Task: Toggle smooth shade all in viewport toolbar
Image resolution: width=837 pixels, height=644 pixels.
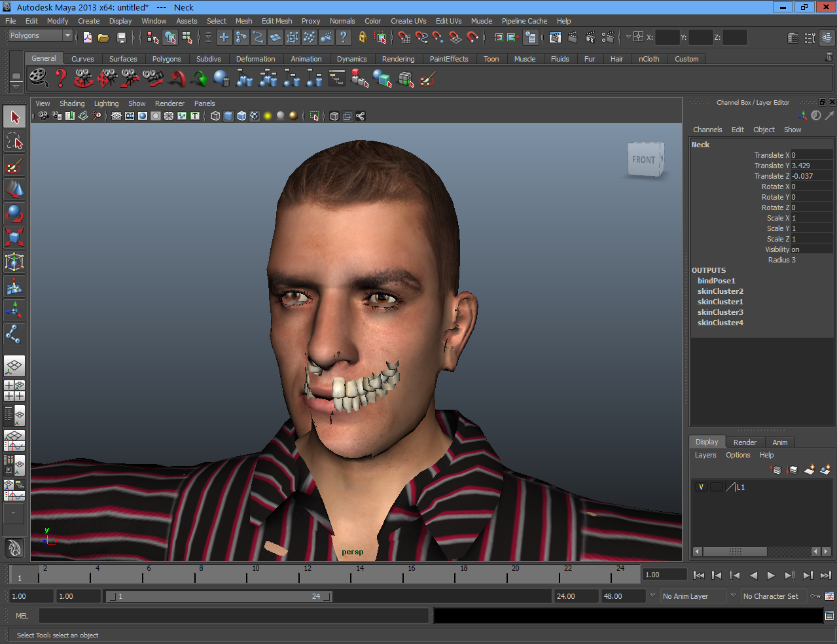Action: pyautogui.click(x=228, y=116)
